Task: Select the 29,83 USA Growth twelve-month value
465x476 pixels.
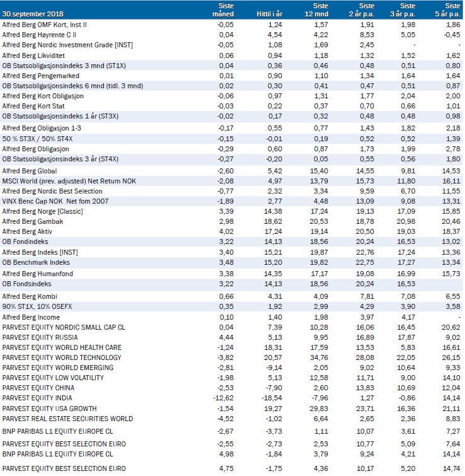Action: [x=319, y=409]
